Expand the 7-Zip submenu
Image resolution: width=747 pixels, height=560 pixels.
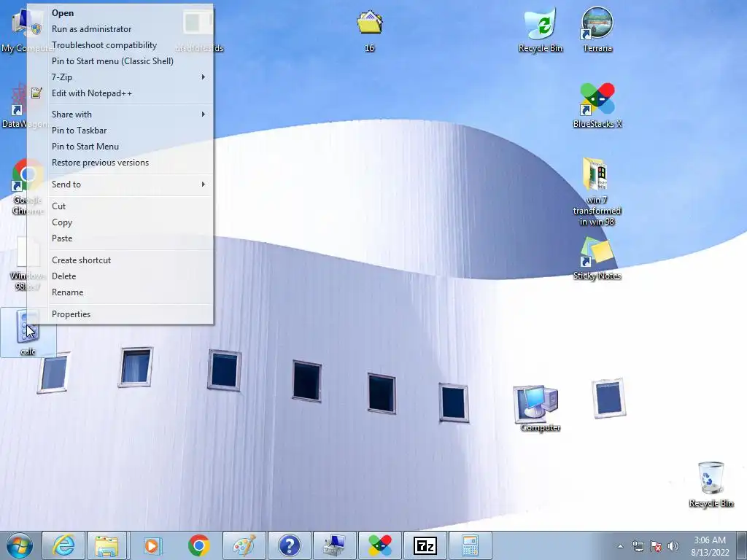pyautogui.click(x=120, y=77)
